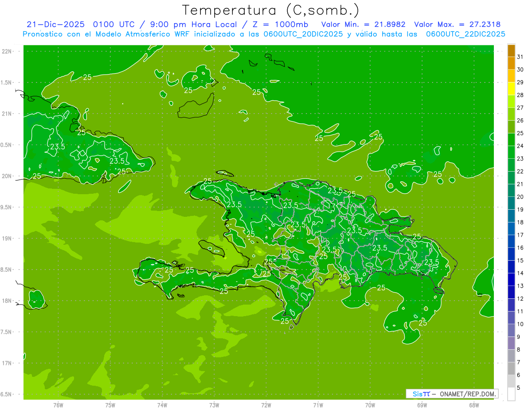Click the legend value 10

(520, 324)
